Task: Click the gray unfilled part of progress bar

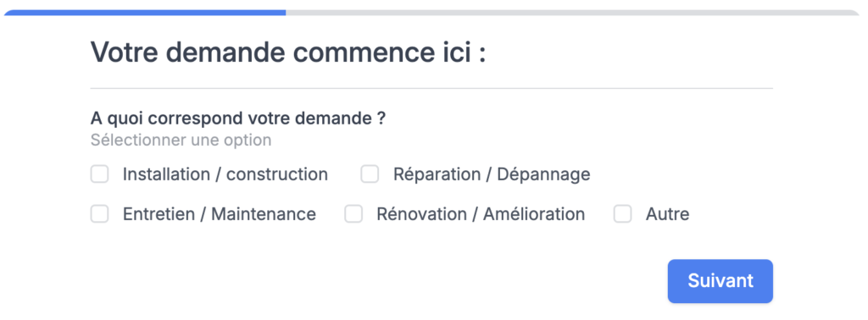Action: click(x=572, y=12)
